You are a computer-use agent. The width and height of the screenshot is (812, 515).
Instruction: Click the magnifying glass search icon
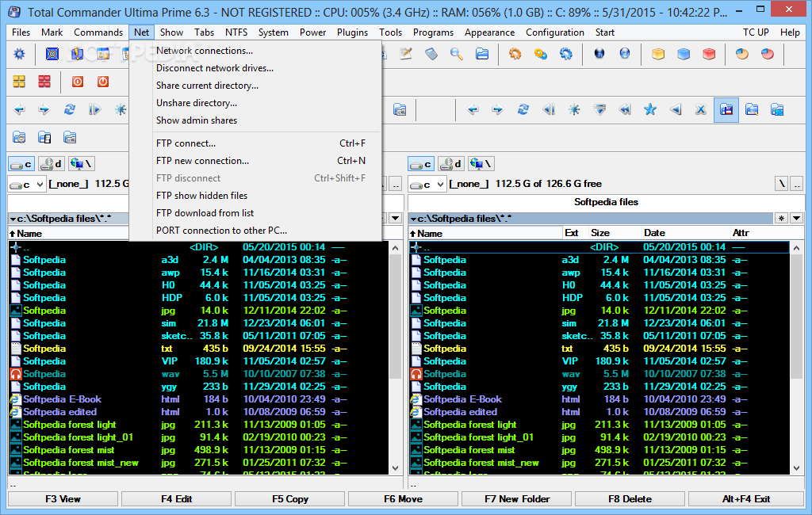456,54
